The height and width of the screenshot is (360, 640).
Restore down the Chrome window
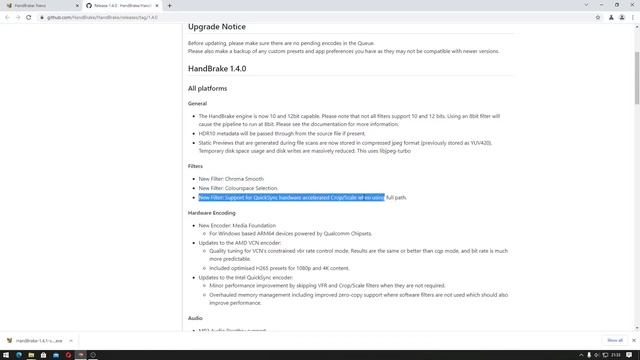(x=617, y=5)
